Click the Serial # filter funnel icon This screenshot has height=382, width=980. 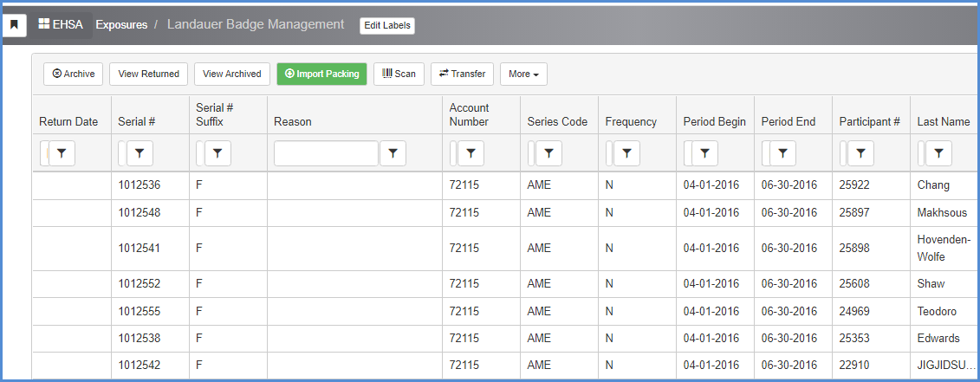coord(140,153)
